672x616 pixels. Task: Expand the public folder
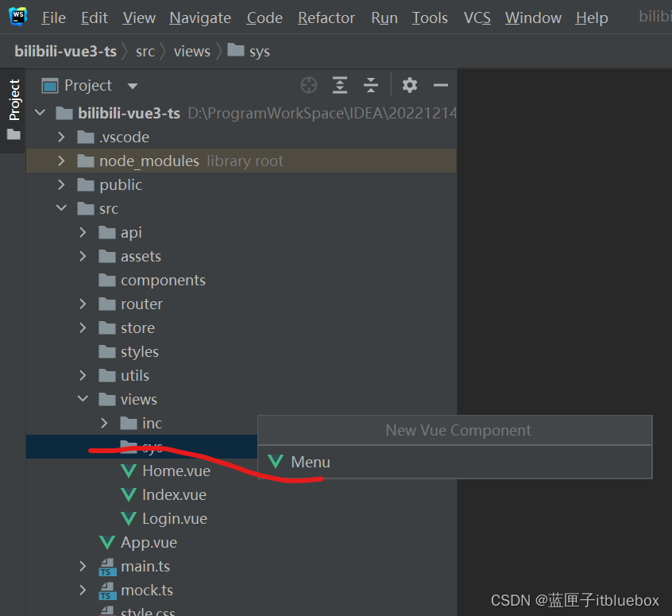point(61,185)
